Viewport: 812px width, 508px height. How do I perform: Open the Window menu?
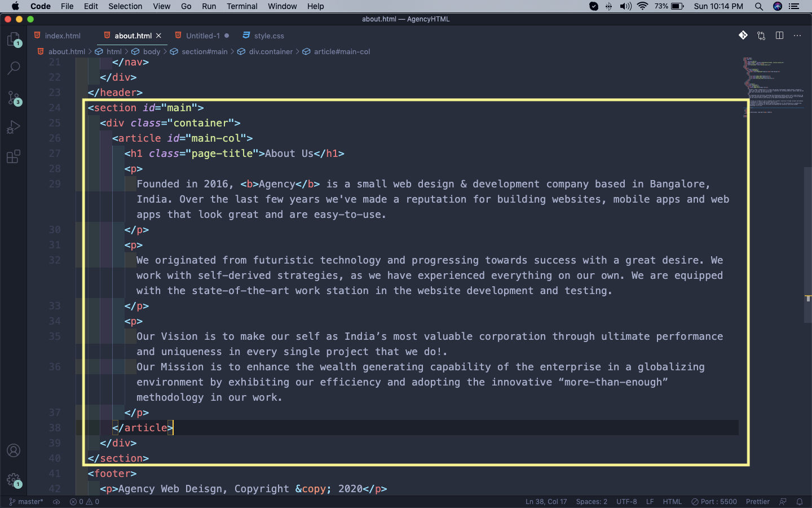[283, 6]
